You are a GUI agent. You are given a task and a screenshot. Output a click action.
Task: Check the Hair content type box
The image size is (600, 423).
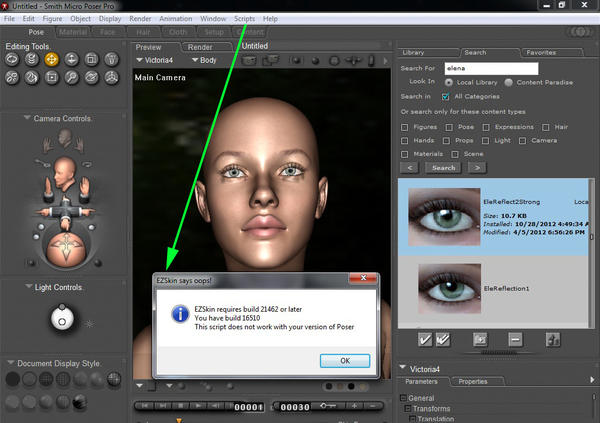coord(546,127)
